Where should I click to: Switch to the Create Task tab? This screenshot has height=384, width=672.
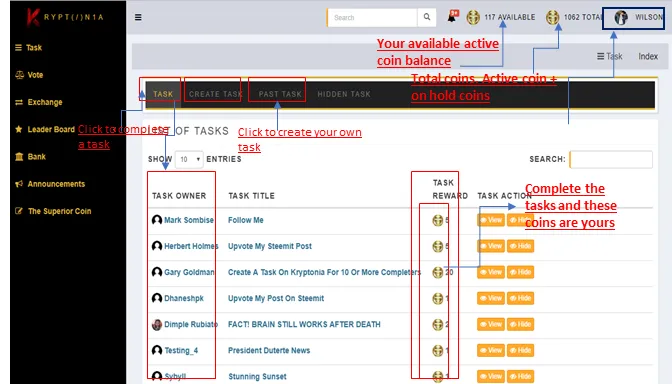216,94
